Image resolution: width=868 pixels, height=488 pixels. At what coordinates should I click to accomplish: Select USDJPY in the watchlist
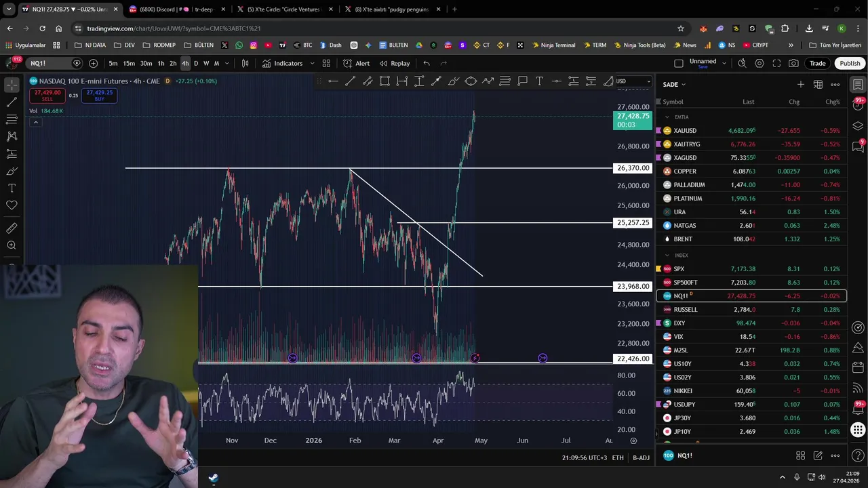(x=751, y=405)
